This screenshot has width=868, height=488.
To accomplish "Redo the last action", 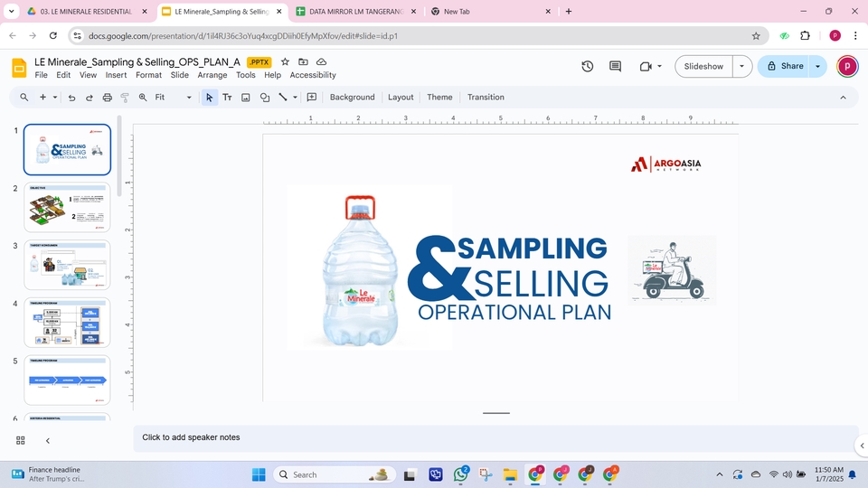I will 90,98.
